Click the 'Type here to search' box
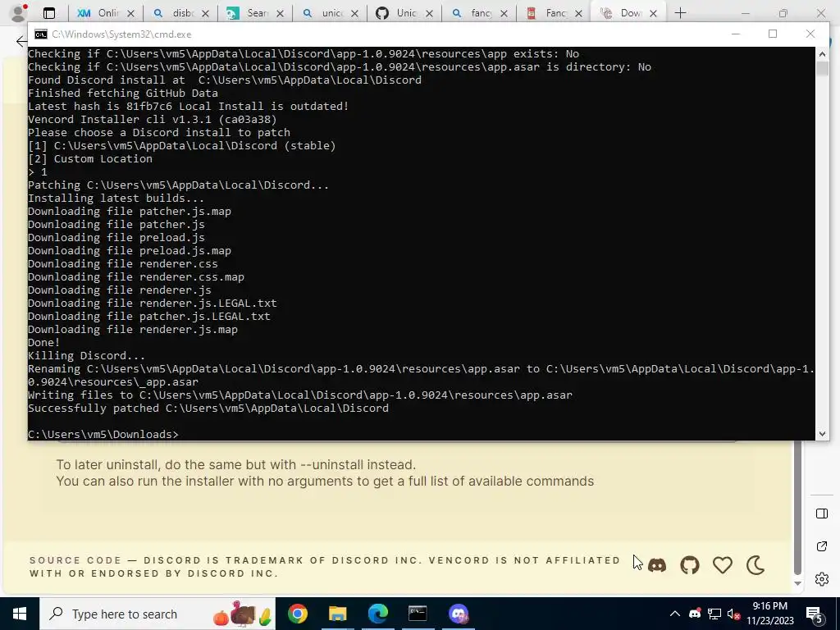Image resolution: width=840 pixels, height=630 pixels. [157, 614]
